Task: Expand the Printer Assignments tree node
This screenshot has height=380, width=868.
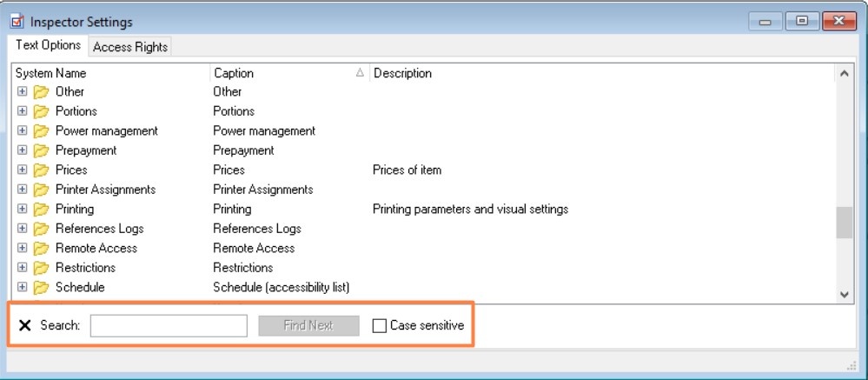Action: pyautogui.click(x=23, y=190)
